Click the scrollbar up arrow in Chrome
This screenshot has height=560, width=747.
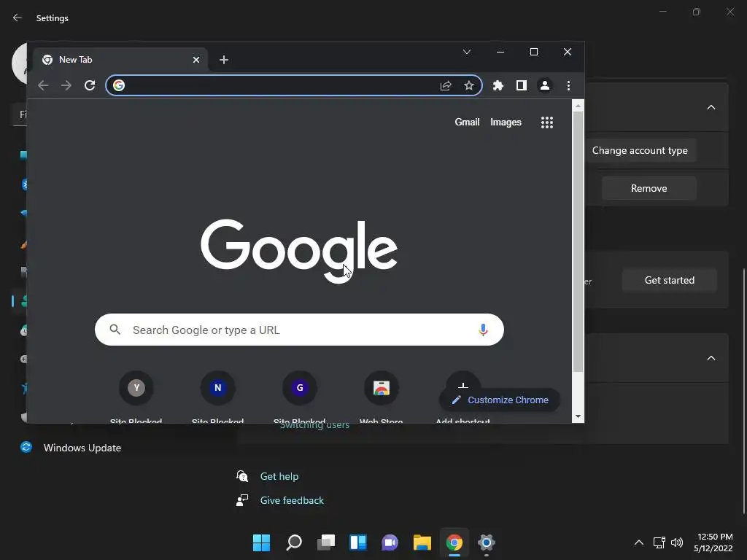click(578, 106)
